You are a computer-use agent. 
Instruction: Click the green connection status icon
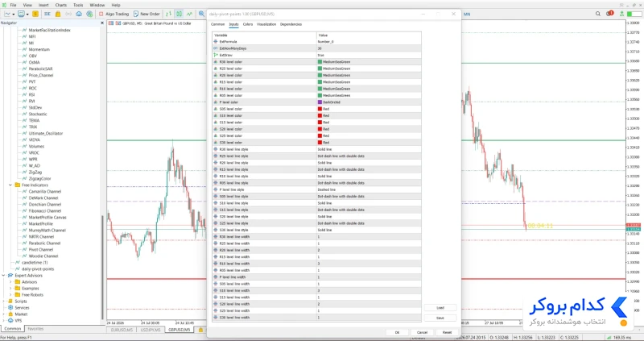tap(622, 14)
